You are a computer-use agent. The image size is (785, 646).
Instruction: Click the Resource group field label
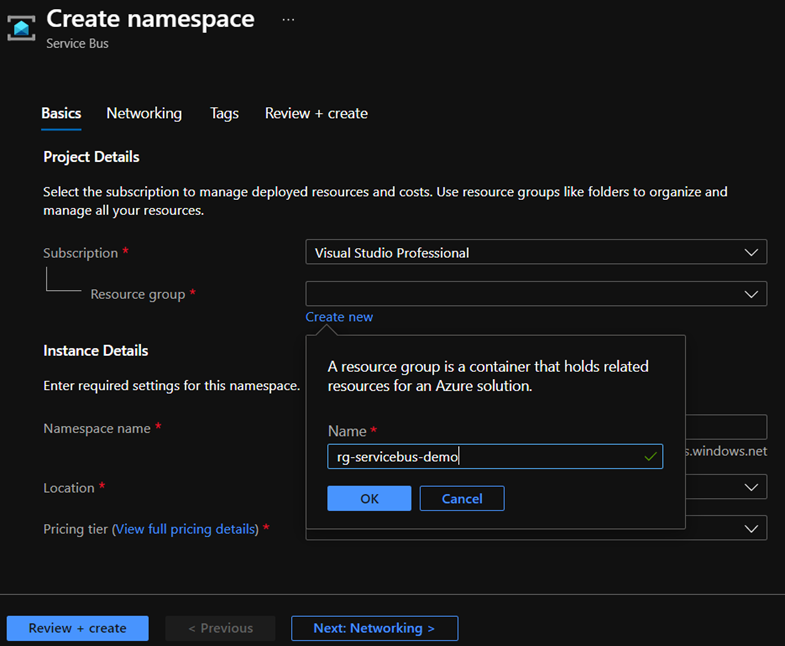138,294
